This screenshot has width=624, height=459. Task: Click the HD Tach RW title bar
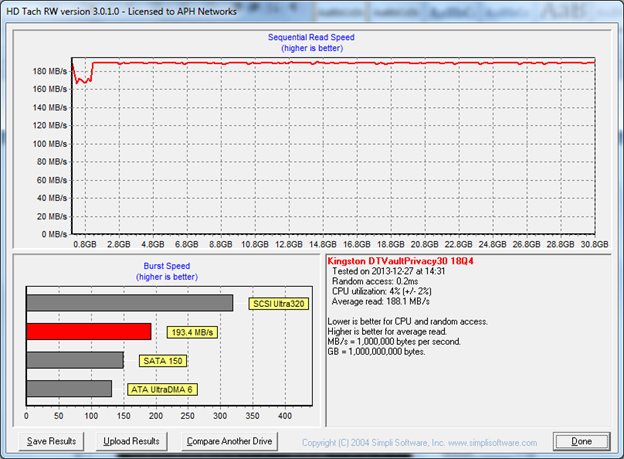(x=120, y=11)
